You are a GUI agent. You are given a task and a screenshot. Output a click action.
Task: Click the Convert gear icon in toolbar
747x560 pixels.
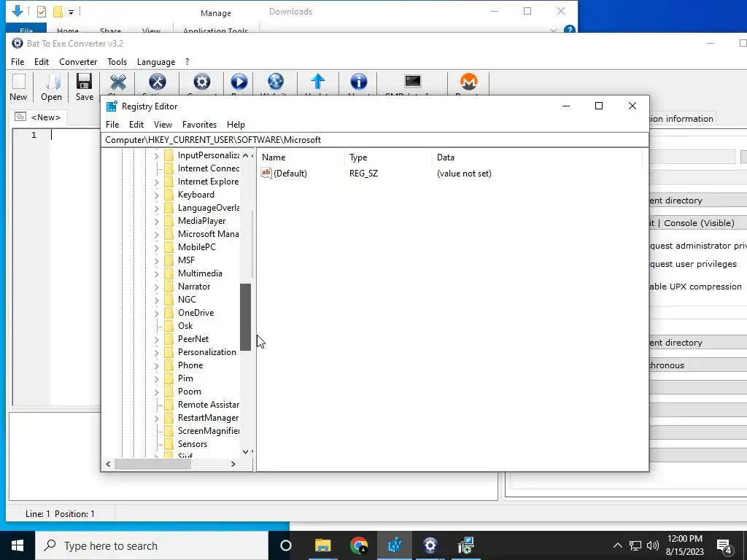201,82
